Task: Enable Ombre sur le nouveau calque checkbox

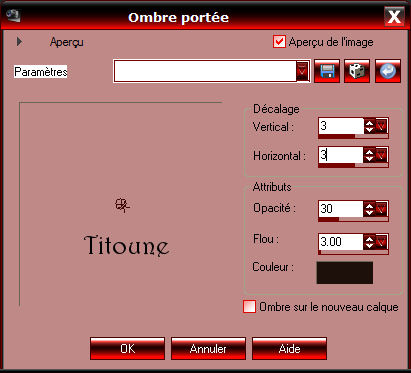Action: (x=249, y=307)
